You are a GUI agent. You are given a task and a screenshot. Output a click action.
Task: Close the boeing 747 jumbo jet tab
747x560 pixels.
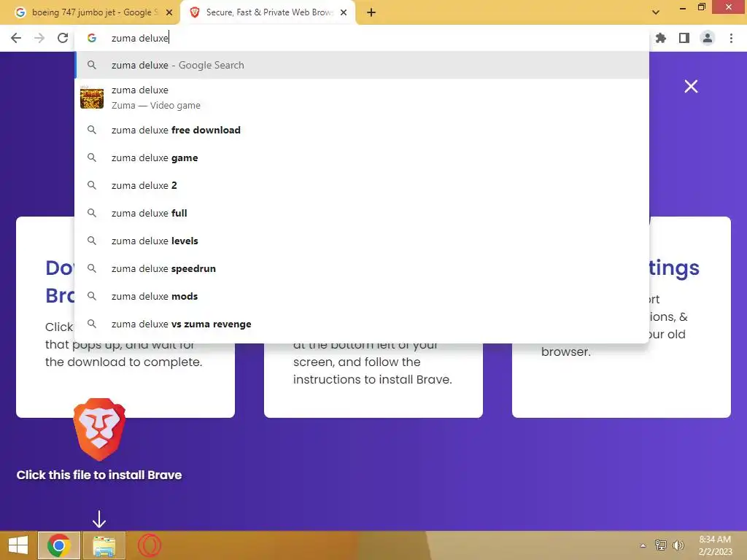pos(169,12)
